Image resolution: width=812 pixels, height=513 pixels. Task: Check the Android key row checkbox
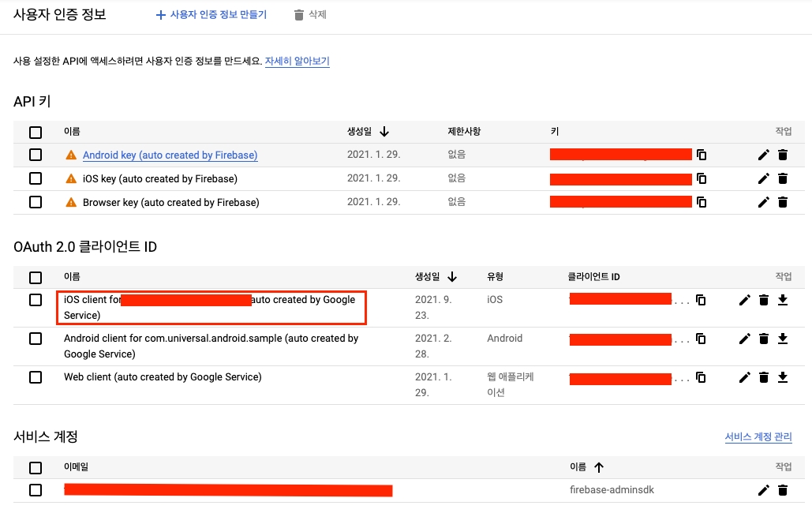(36, 155)
